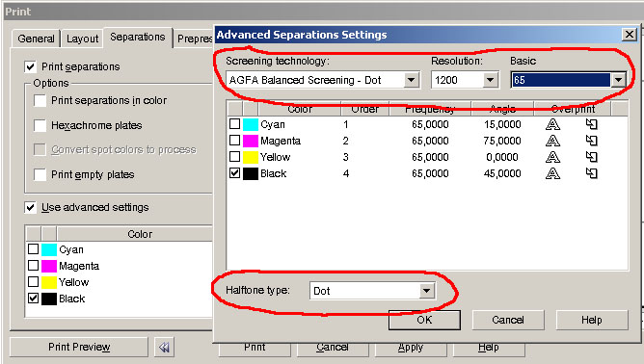The image size is (644, 364).
Task: Open the General tab
Action: [36, 39]
